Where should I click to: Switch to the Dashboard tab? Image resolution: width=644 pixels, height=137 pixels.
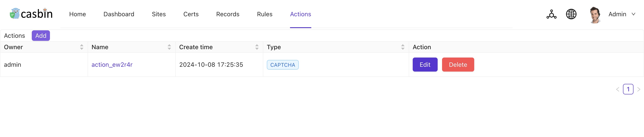point(119,14)
